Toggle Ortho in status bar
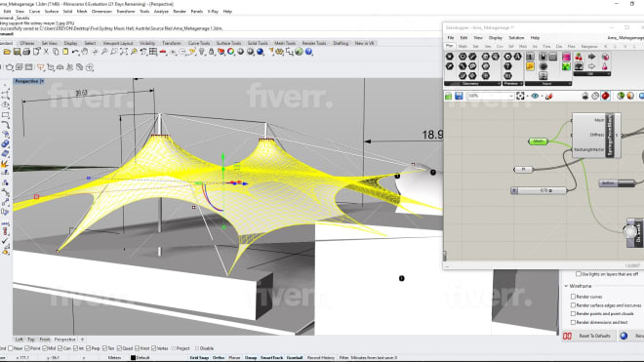This screenshot has height=362, width=644. (x=219, y=357)
